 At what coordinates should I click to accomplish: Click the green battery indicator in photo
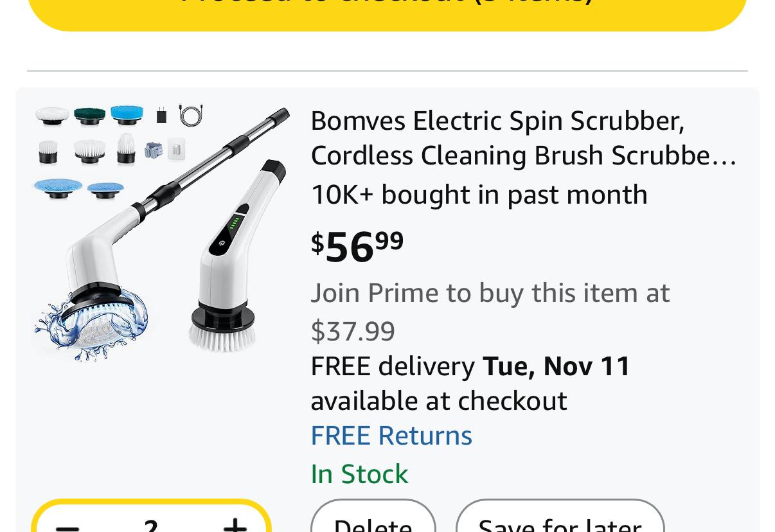coord(236,222)
